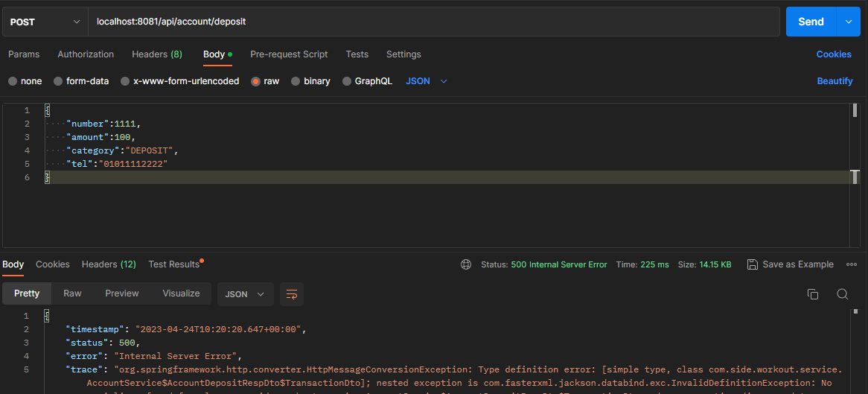Open the request body JSON format dropdown
The width and height of the screenshot is (868, 394).
[x=426, y=81]
